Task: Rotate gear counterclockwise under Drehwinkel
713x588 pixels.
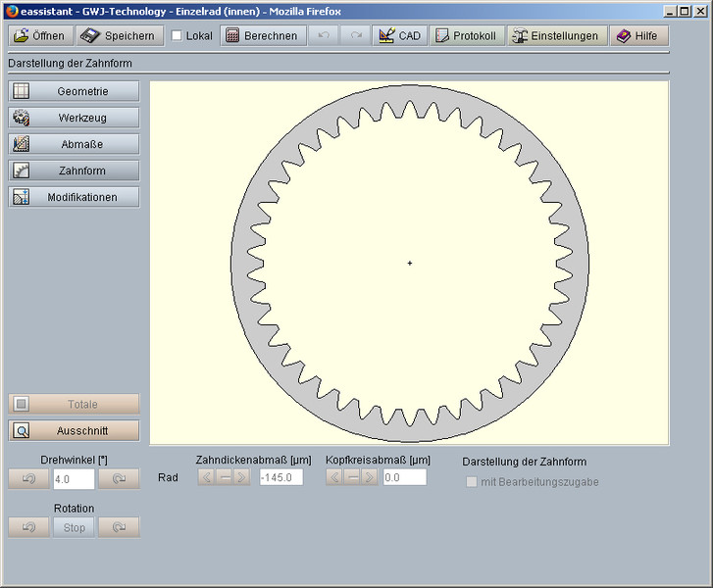Action: point(28,479)
